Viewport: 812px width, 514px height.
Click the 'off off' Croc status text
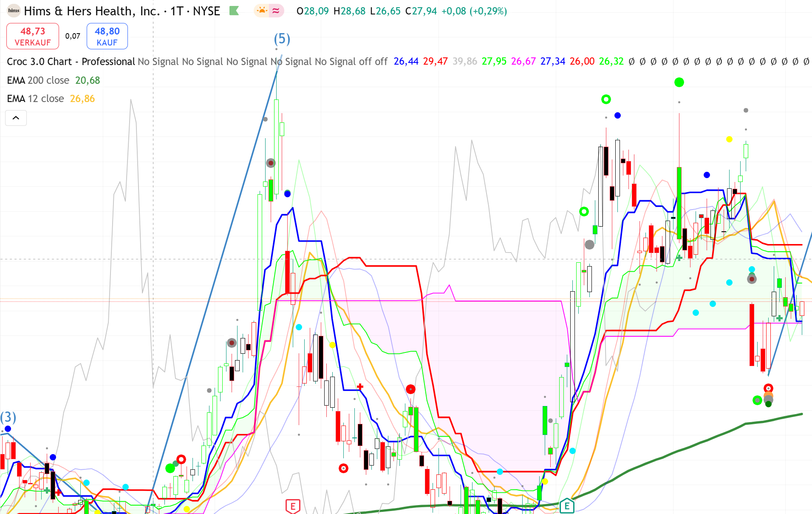373,62
